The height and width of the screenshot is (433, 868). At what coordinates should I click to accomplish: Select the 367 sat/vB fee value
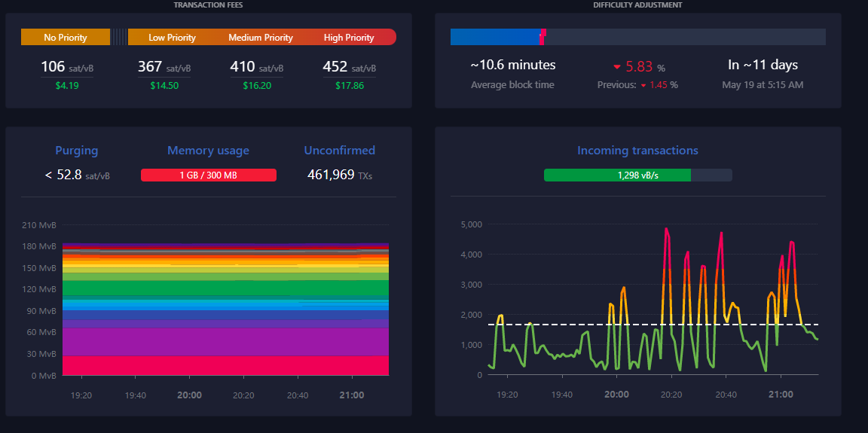coord(164,68)
